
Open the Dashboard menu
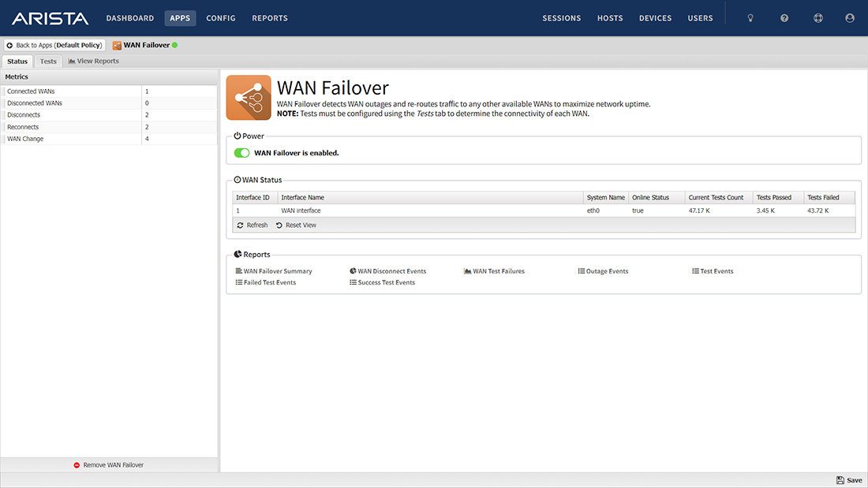point(130,18)
